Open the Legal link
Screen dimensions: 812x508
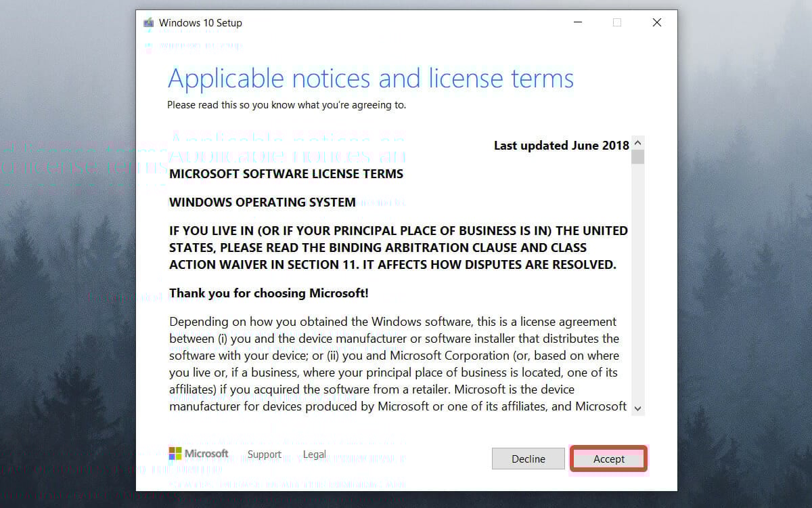click(x=314, y=454)
